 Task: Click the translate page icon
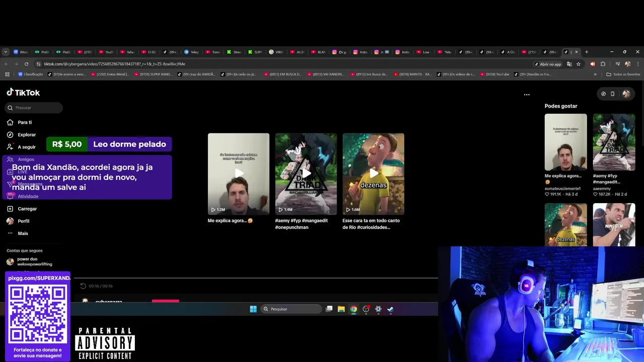click(569, 64)
